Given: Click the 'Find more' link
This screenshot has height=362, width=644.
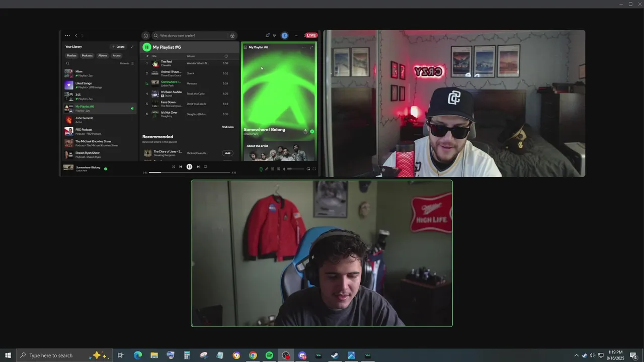Looking at the screenshot, I should (227, 127).
